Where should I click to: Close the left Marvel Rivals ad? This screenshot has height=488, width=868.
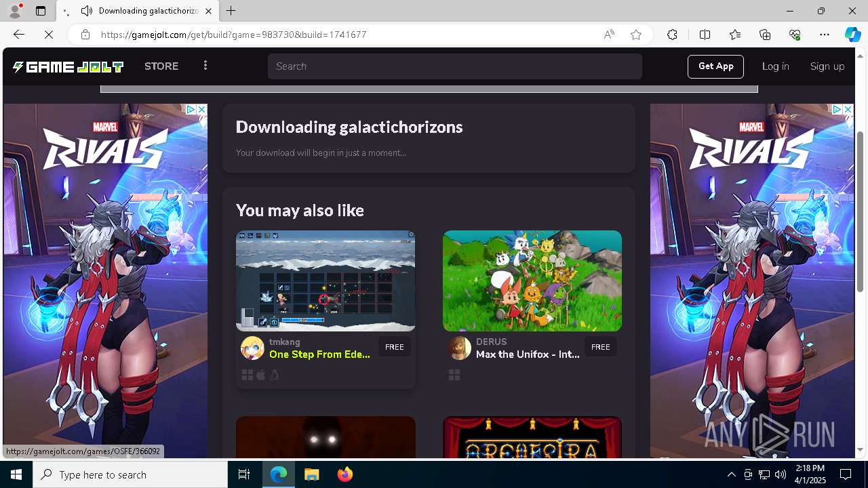tap(201, 109)
